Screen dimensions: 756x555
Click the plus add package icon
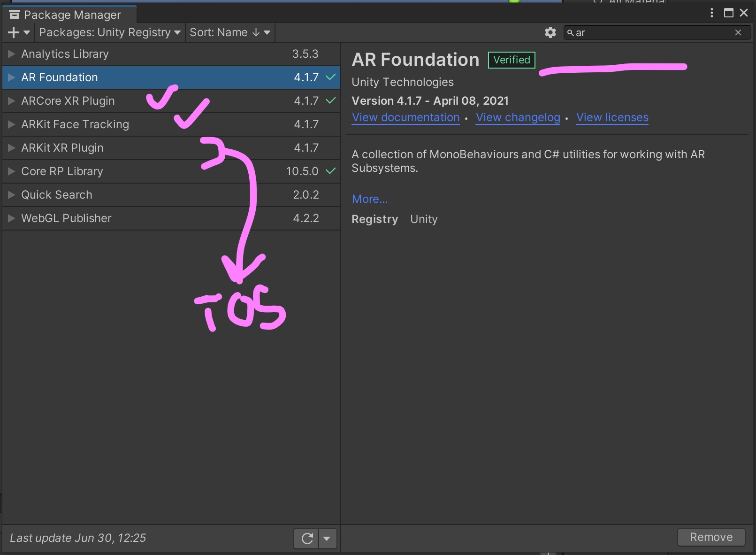click(x=14, y=32)
